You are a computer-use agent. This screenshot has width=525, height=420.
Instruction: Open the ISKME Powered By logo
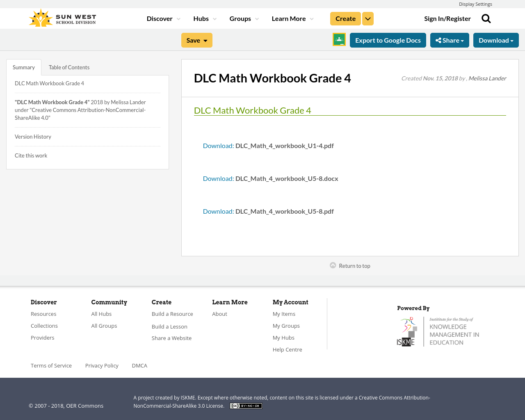click(x=438, y=331)
